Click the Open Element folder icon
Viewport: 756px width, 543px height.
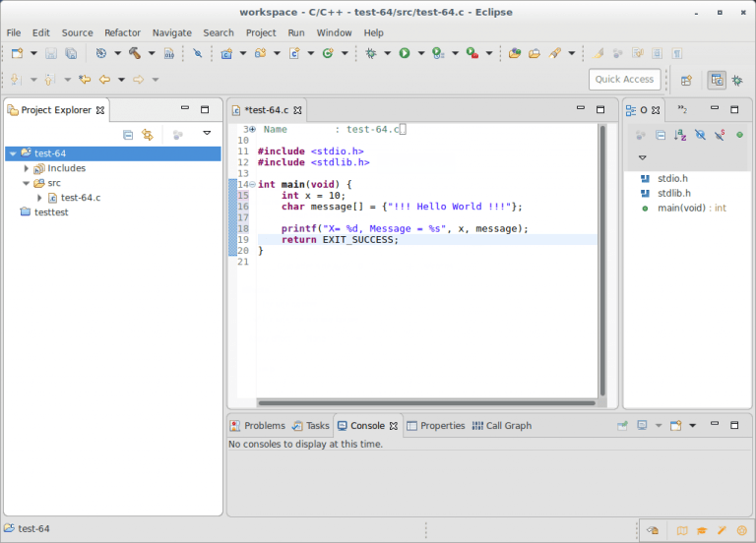coord(515,53)
